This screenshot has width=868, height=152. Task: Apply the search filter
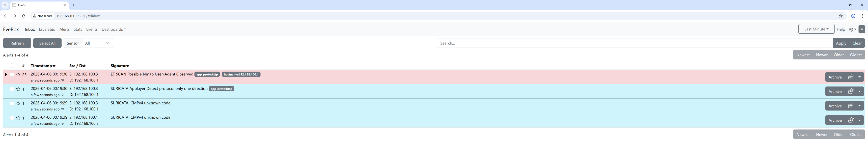coord(841,43)
